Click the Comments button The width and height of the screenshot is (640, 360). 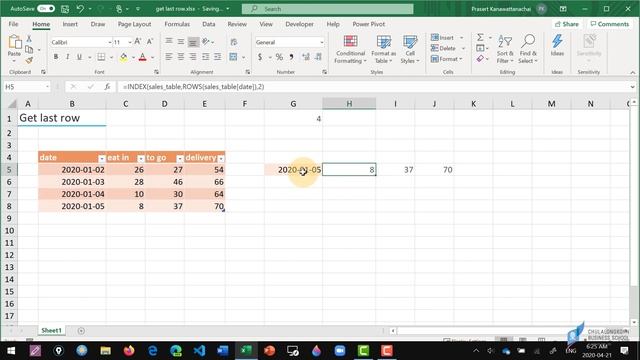point(609,24)
